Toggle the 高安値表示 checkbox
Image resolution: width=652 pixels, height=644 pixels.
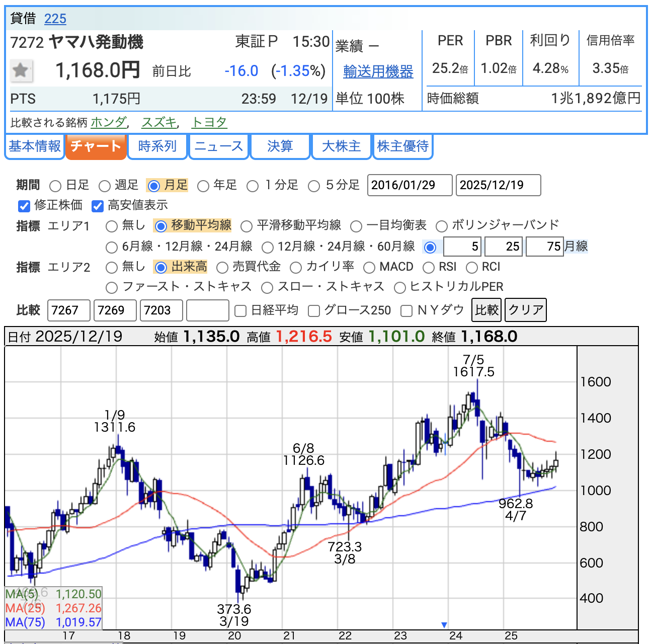coord(98,206)
